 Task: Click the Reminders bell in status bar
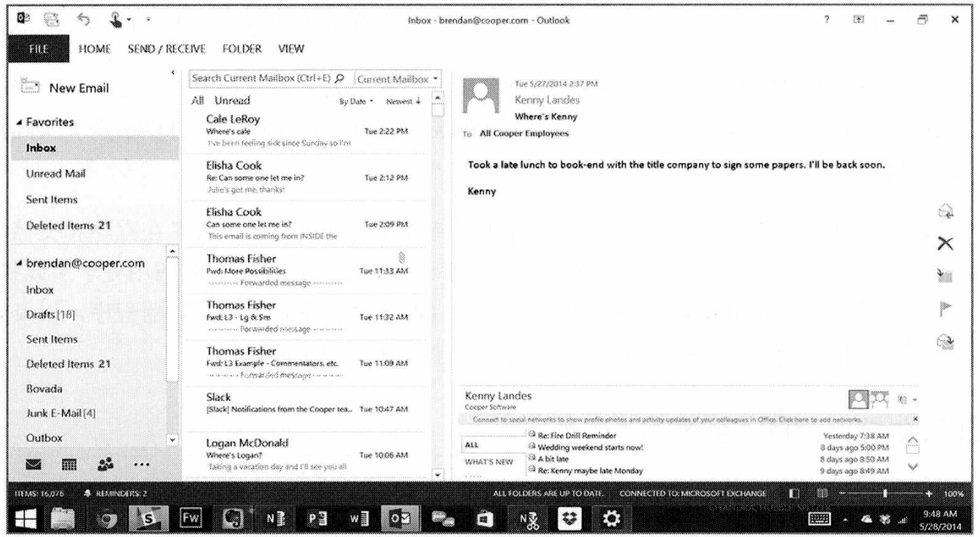88,495
